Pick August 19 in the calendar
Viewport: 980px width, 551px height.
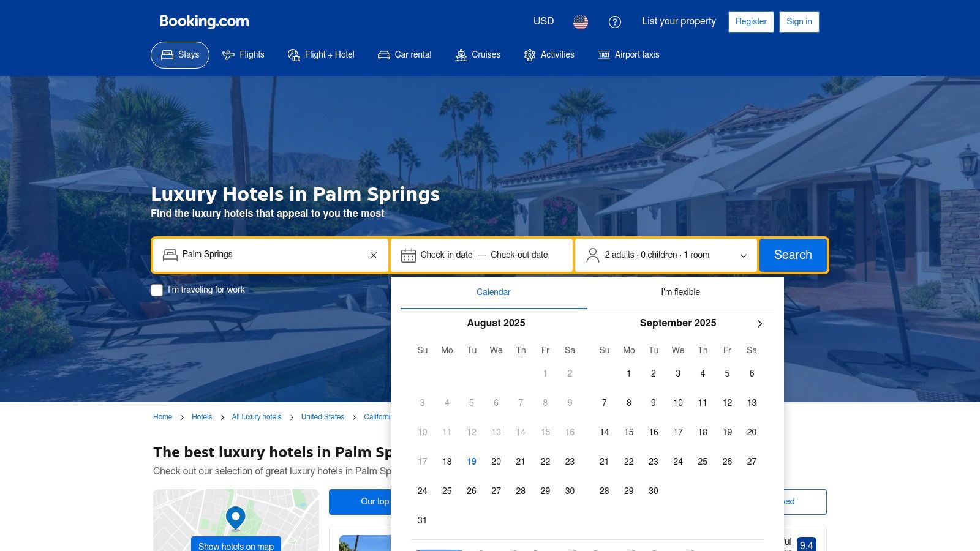(x=472, y=462)
